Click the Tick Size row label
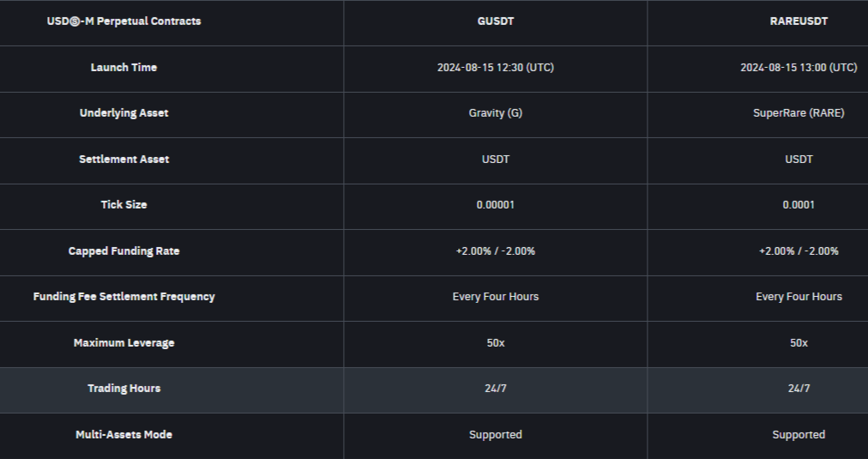This screenshot has height=459, width=868. [x=124, y=205]
